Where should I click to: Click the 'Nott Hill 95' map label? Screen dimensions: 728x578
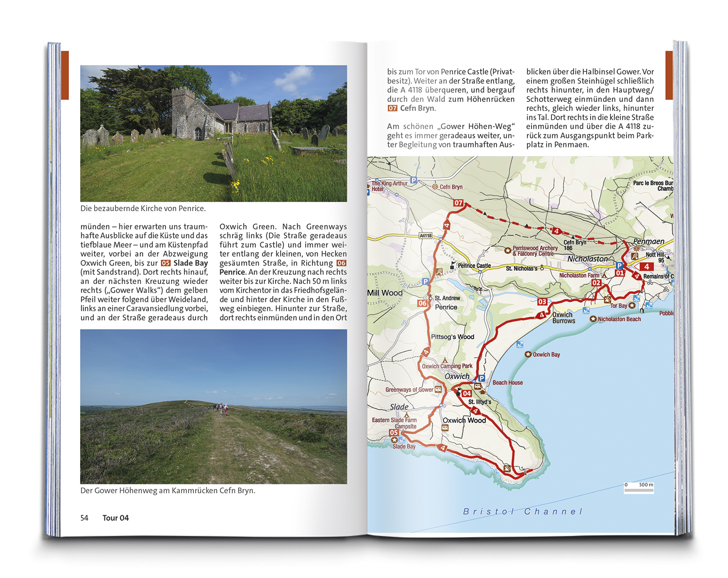tap(655, 258)
